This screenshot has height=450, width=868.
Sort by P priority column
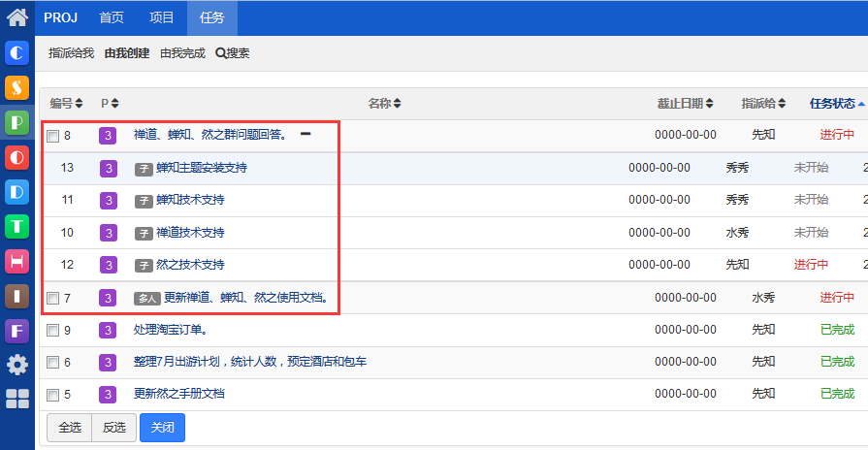(x=110, y=104)
